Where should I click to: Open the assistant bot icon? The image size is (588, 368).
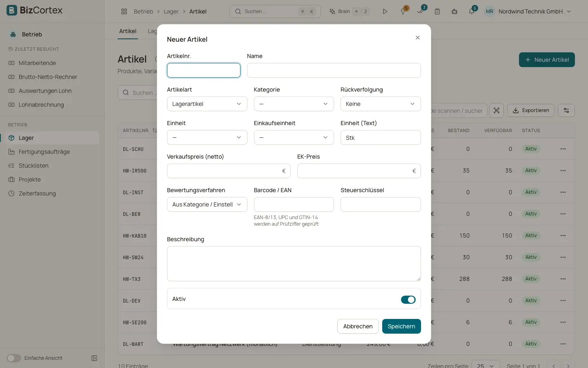coord(454,11)
